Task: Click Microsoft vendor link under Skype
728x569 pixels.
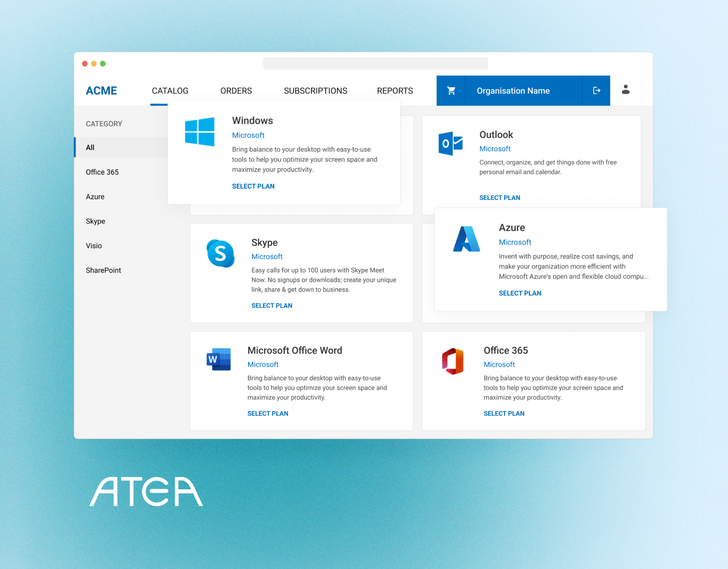Action: 267,257
